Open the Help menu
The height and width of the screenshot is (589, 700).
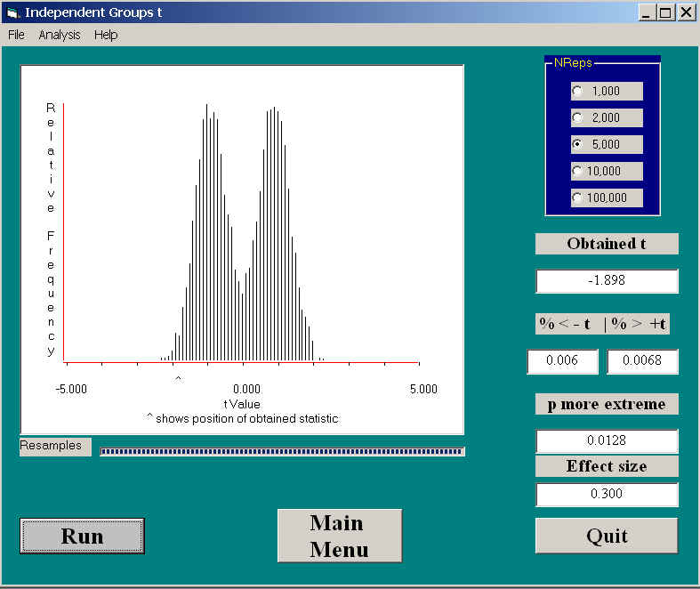(106, 35)
